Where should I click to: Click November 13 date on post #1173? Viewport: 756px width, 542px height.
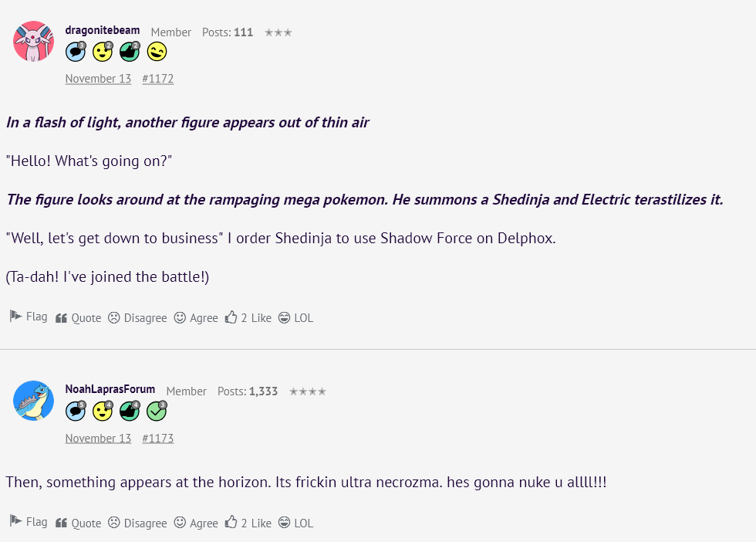(98, 439)
